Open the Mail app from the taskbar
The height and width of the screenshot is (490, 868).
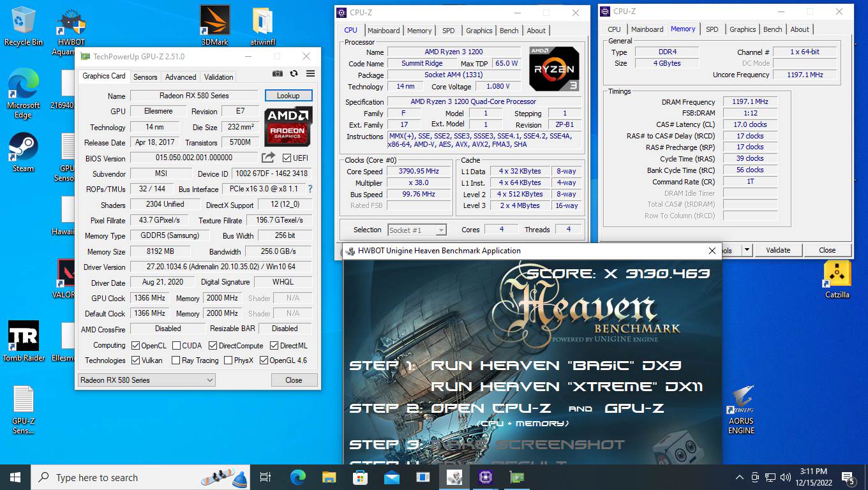[x=391, y=477]
